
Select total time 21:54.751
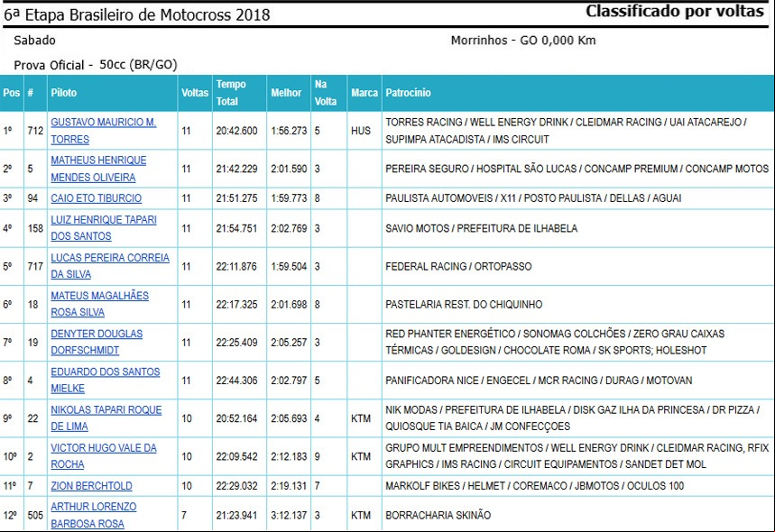(236, 228)
